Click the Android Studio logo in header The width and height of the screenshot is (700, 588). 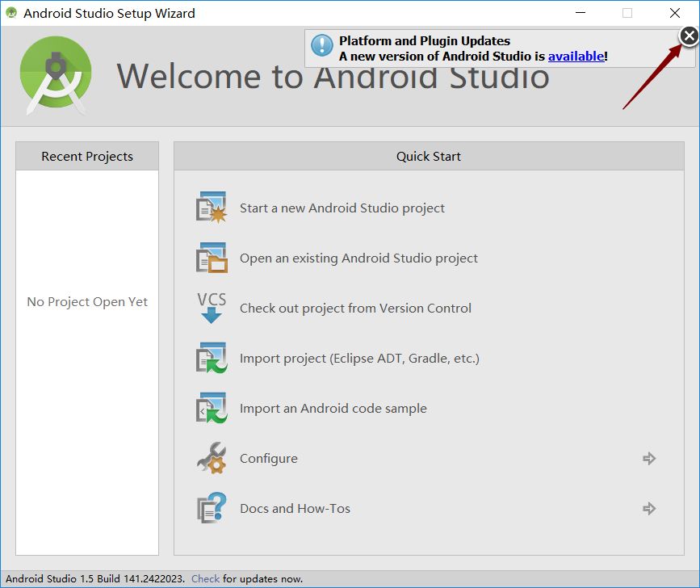[56, 74]
